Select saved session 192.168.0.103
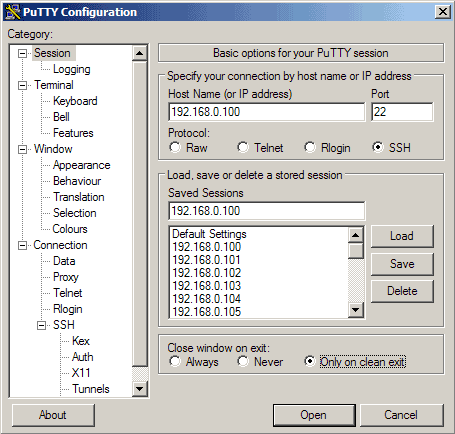Image resolution: width=455 pixels, height=434 pixels. pos(259,286)
